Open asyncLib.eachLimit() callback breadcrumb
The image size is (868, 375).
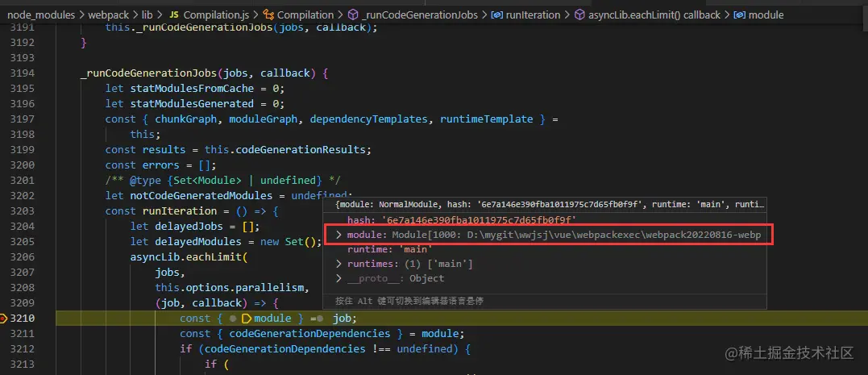tap(654, 15)
